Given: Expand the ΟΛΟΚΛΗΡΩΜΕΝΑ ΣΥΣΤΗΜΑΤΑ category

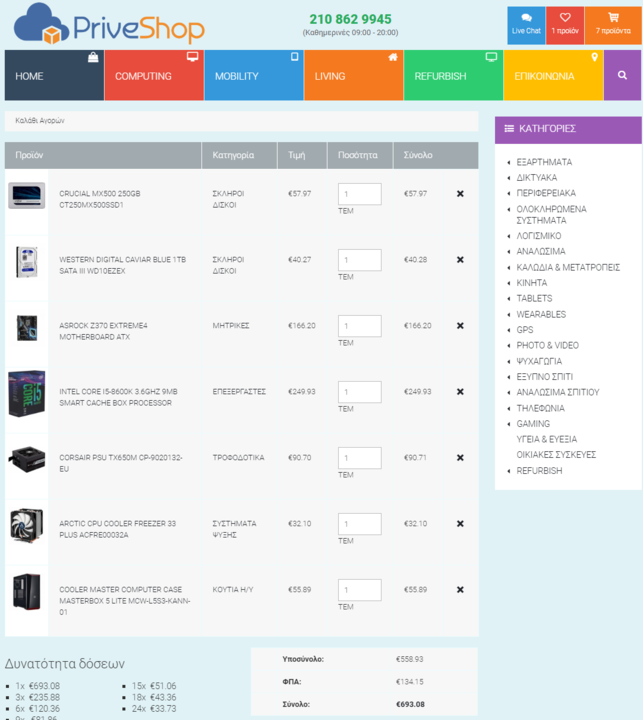Looking at the screenshot, I should point(551,214).
